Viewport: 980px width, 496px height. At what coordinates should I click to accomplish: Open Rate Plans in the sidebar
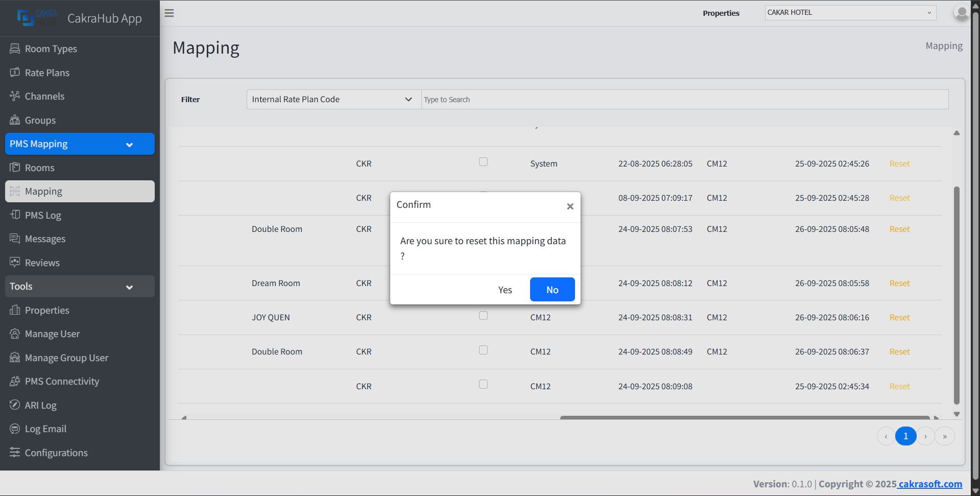[x=47, y=73]
